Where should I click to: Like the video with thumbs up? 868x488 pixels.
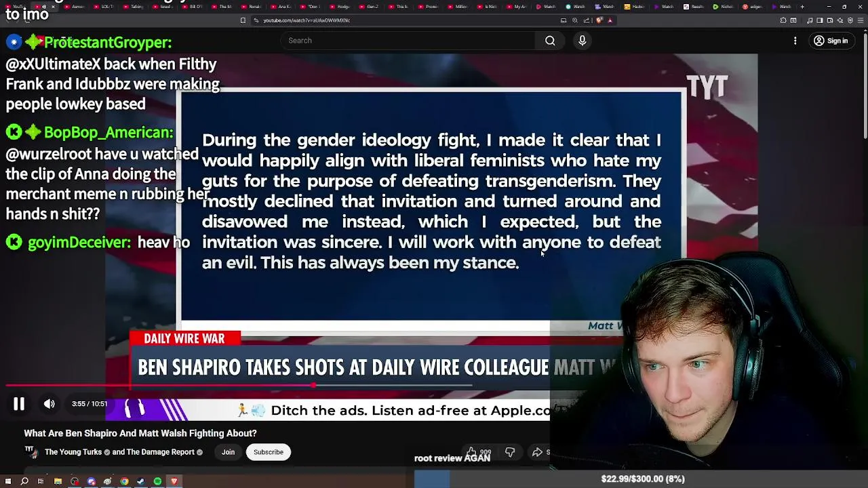point(471,452)
